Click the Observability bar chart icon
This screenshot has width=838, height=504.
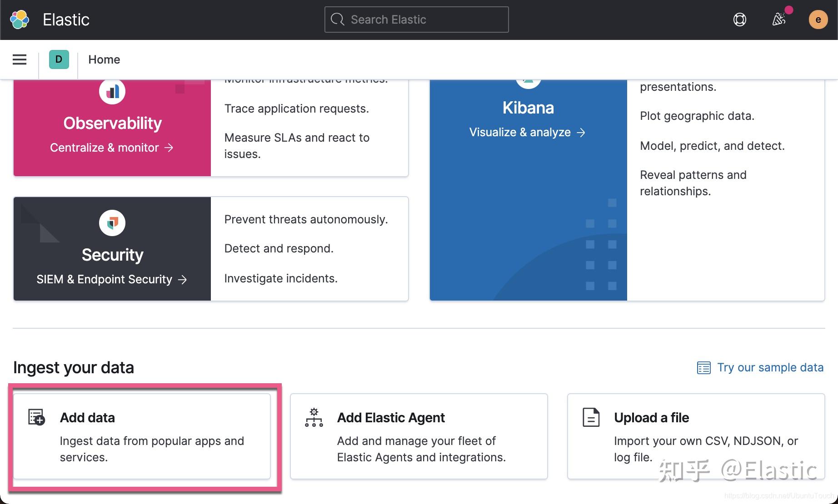click(x=112, y=91)
